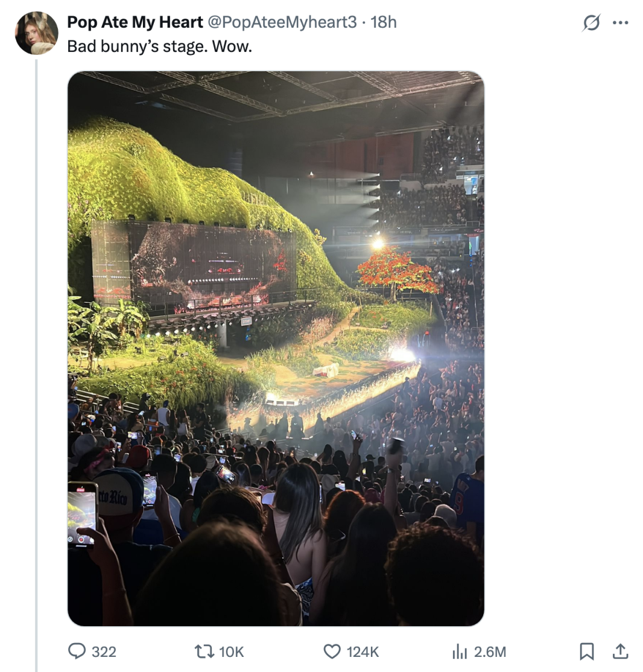Click the share upload-arrow icon

pos(620,651)
